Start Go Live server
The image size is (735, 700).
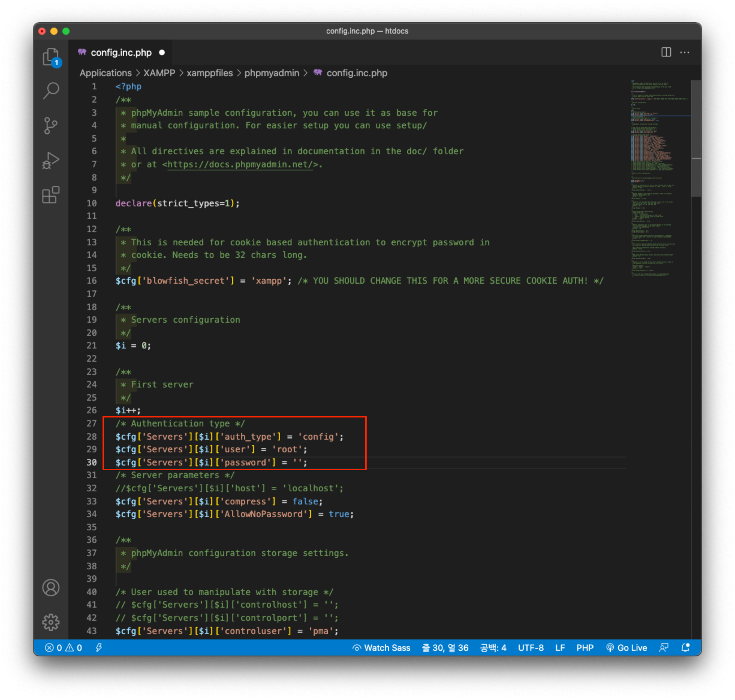click(626, 648)
